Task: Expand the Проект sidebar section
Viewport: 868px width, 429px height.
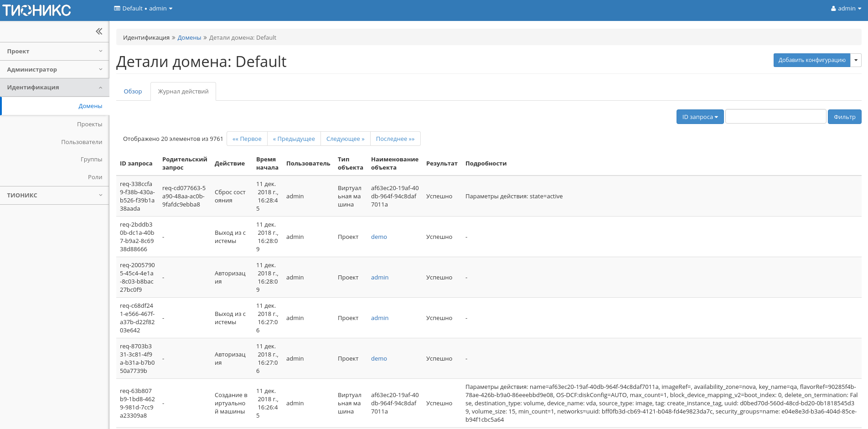Action: tap(55, 52)
